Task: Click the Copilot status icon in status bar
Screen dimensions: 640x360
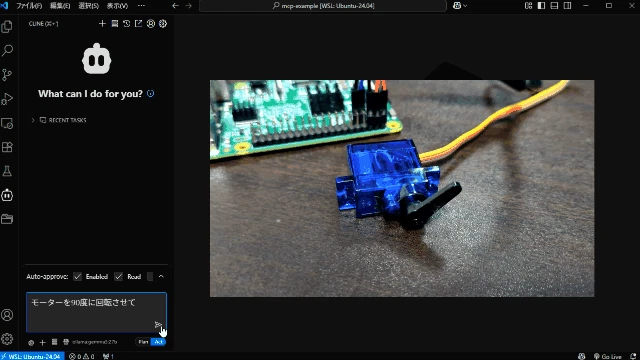Action: tap(582, 356)
